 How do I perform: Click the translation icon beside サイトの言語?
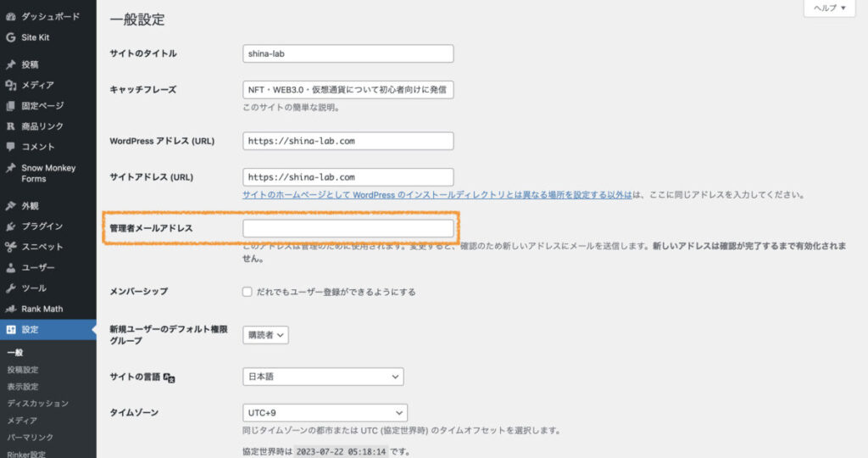tap(169, 377)
